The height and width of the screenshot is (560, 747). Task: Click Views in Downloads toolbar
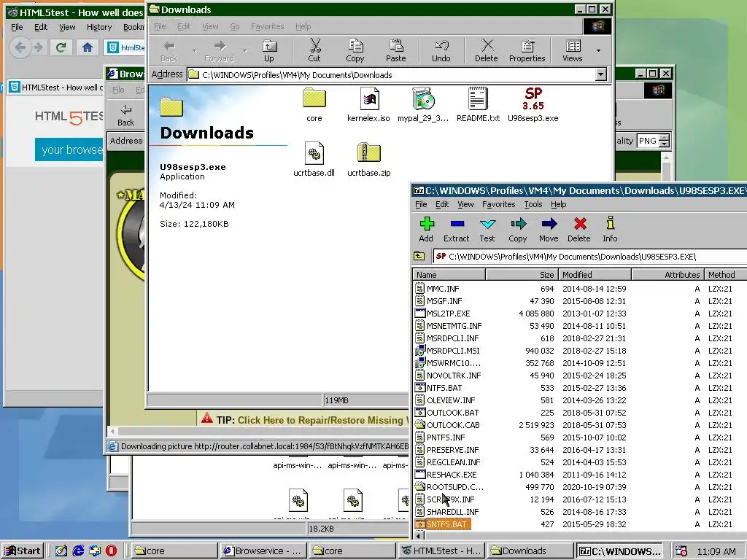coord(573,50)
